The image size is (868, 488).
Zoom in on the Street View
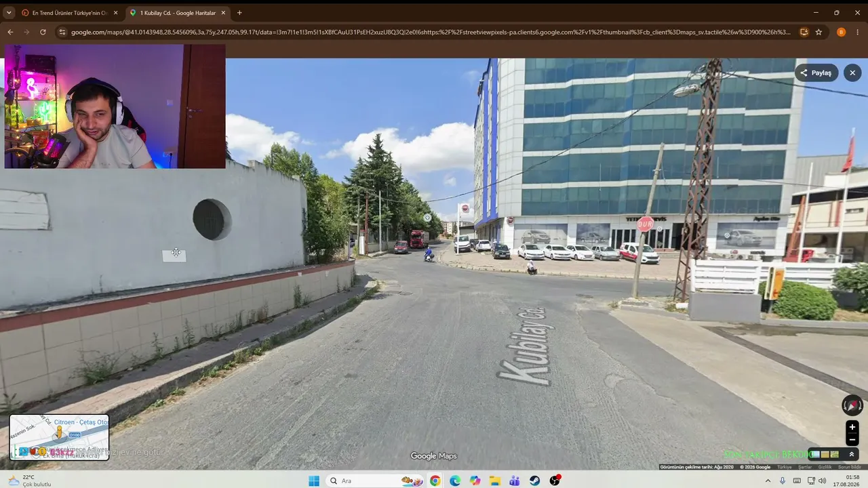[852, 427]
